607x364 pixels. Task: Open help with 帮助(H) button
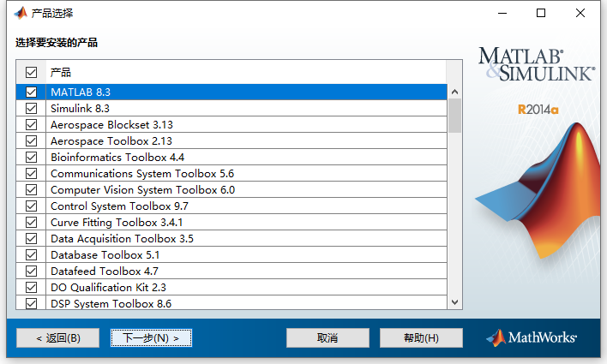(x=421, y=338)
